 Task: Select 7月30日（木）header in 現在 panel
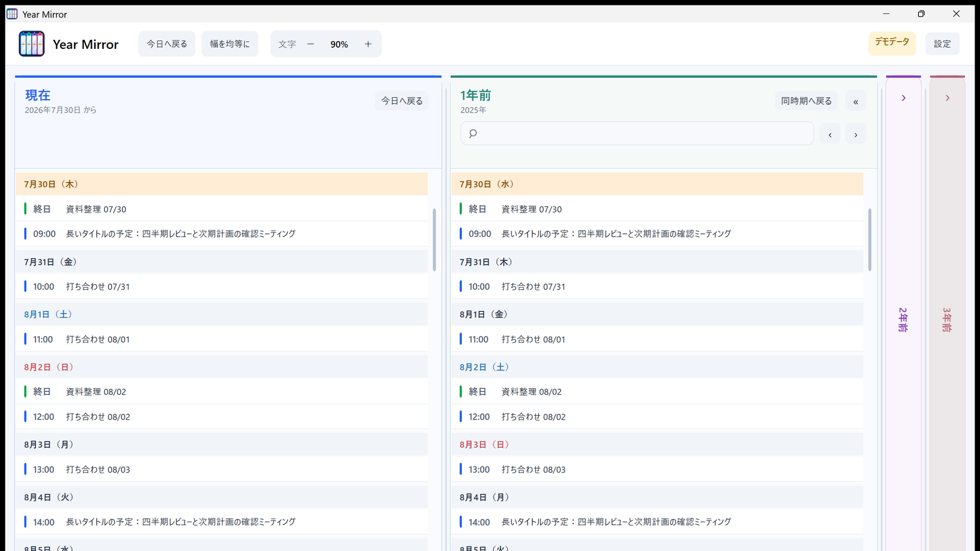(222, 184)
